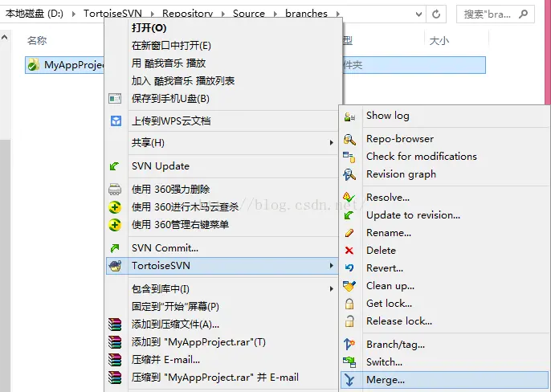The height and width of the screenshot is (392, 551).
Task: Choose 打开(O) from the context menu
Action: (x=223, y=28)
